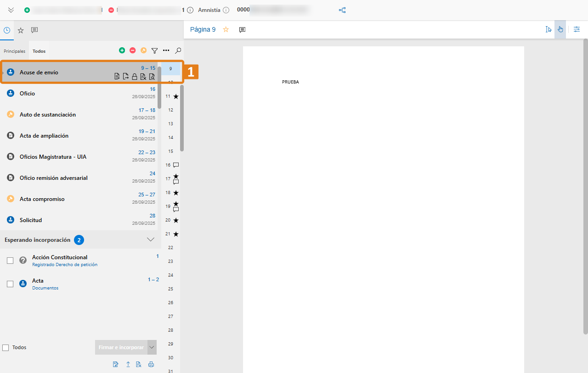The image size is (588, 373).
Task: Click the print icon below the list
Action: point(151,364)
